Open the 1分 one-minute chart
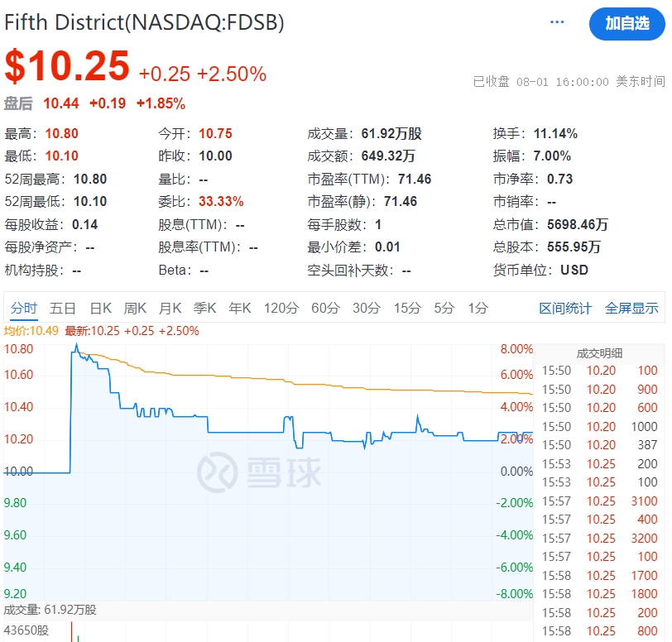Viewport: 672px width, 642px height. click(478, 307)
